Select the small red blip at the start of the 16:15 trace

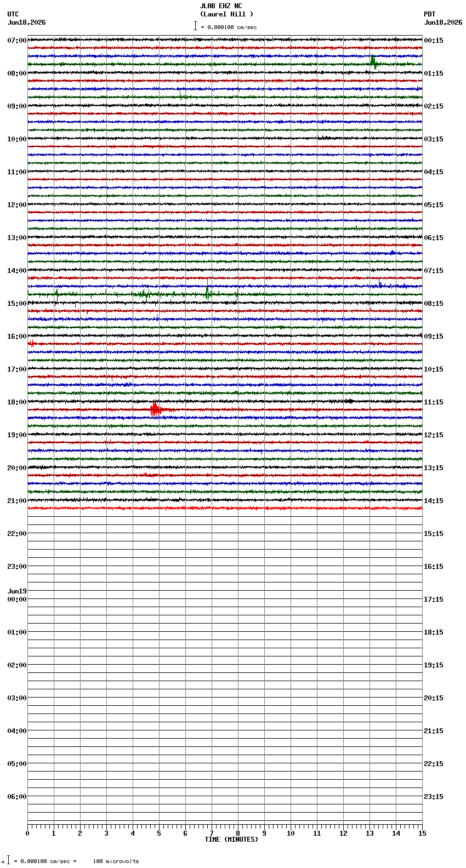[31, 344]
